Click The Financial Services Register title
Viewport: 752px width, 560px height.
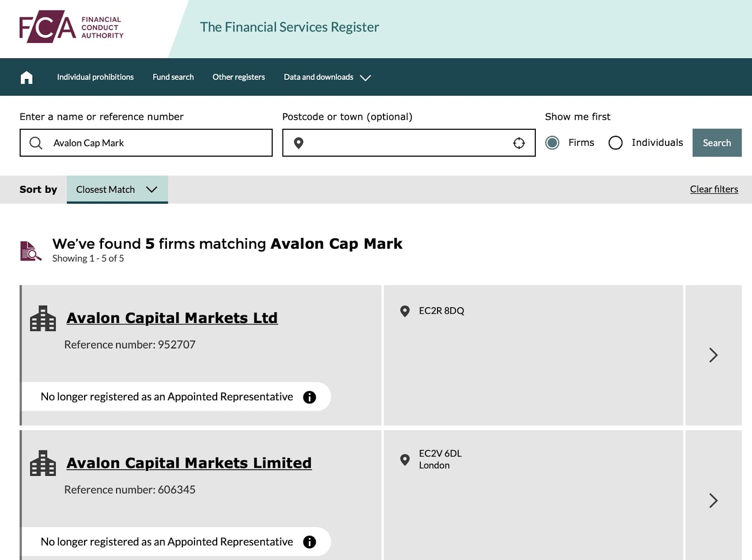(290, 27)
